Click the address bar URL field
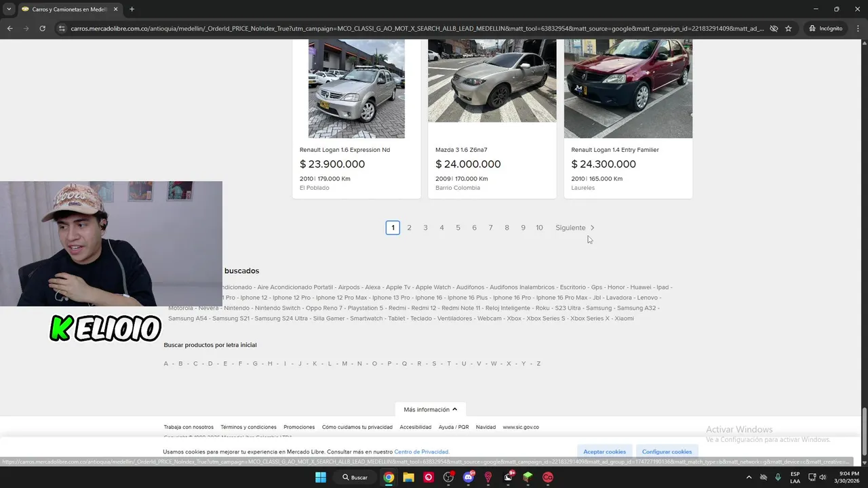 [x=417, y=28]
